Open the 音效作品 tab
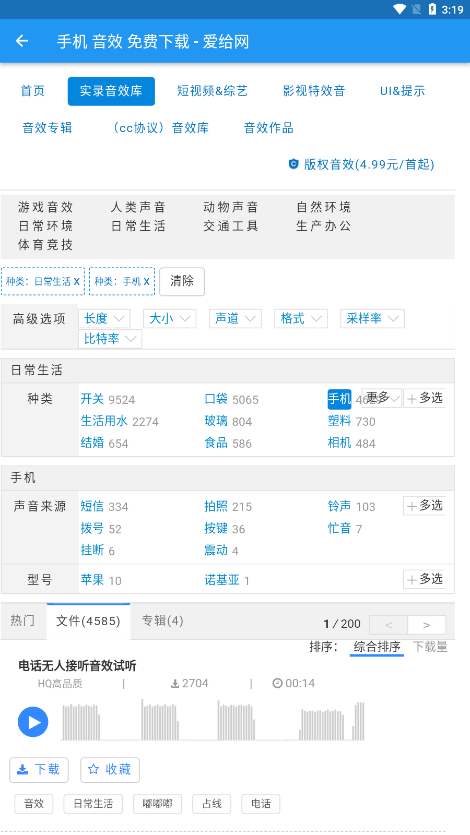This screenshot has width=470, height=835. [269, 128]
